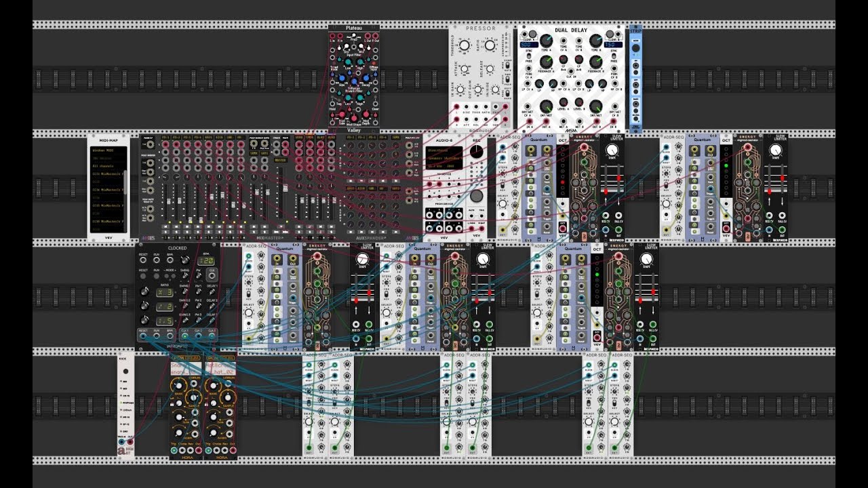Click the Pressor Release knob
The image size is (868, 488).
pos(490,68)
